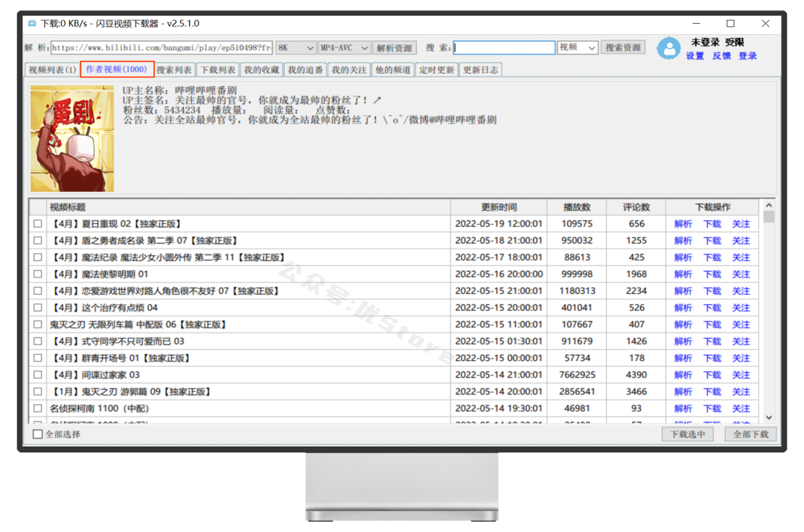Open the 他的频道 tab
This screenshot has height=532, width=804.
click(393, 70)
